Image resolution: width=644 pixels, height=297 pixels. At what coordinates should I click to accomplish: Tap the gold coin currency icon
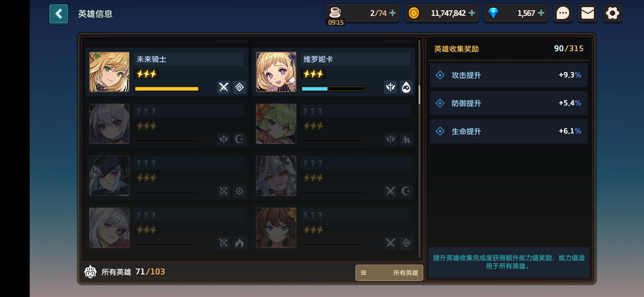414,13
